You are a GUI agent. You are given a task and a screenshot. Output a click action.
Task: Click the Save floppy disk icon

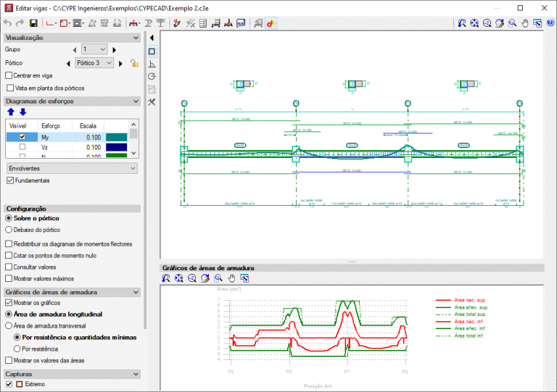click(33, 23)
